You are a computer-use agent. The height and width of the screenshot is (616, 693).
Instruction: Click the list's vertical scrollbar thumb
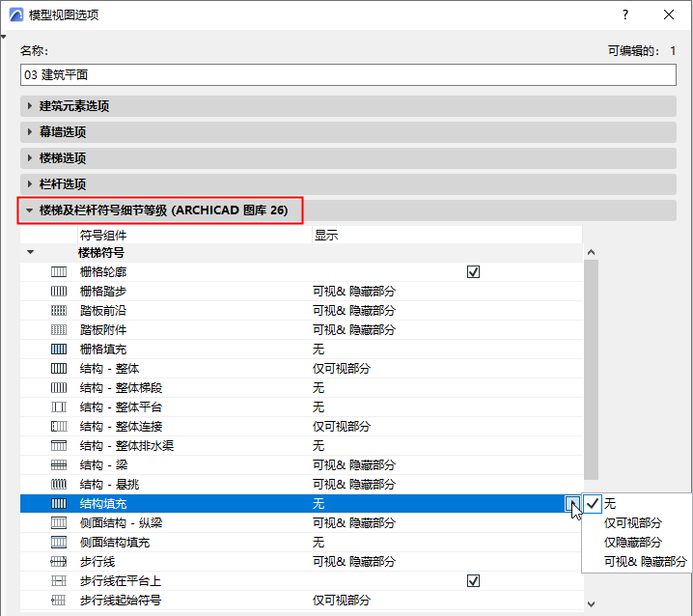pos(591,370)
